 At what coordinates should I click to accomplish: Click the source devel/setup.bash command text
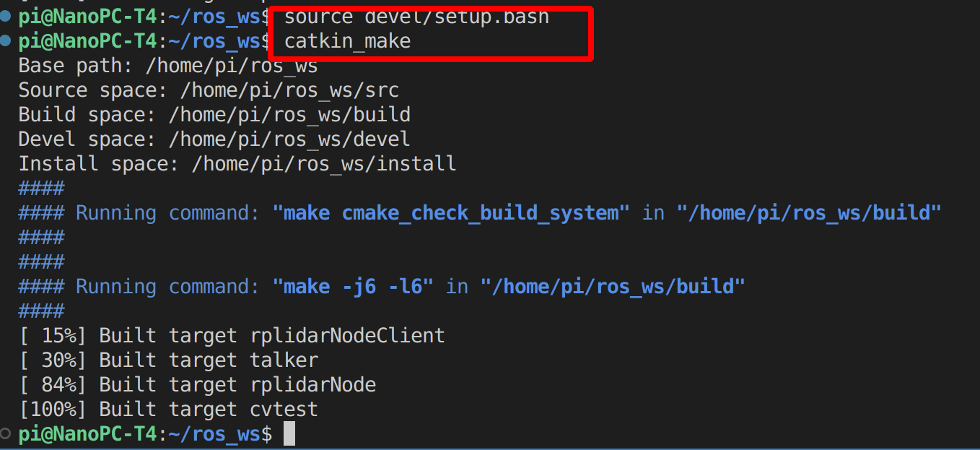[416, 17]
